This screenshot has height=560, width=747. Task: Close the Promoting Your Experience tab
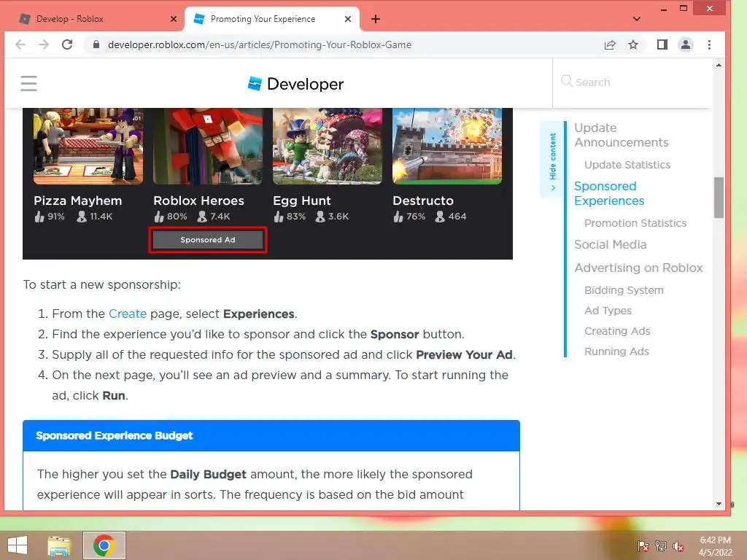click(348, 19)
